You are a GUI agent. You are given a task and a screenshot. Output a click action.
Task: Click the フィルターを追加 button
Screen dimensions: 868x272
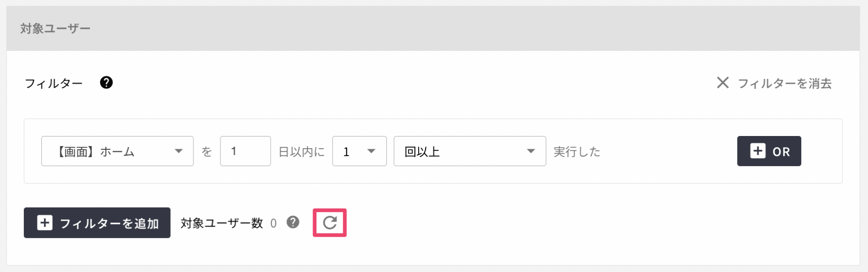(97, 223)
